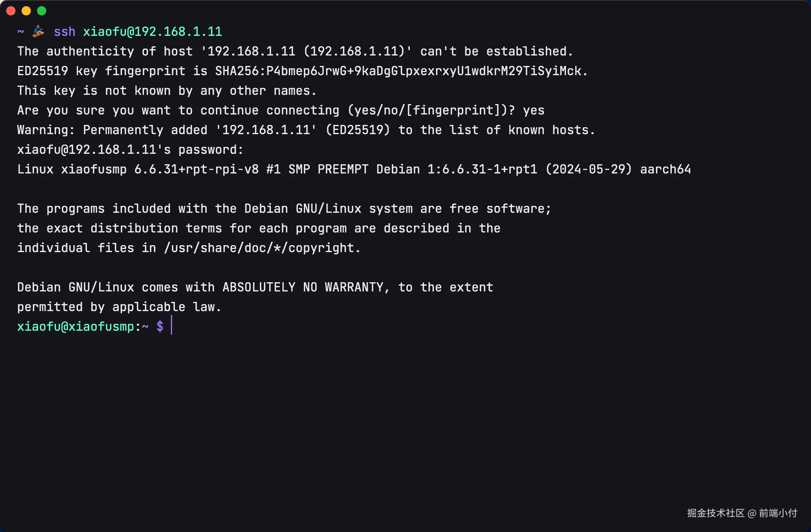Click the SHA256 fingerprint string
This screenshot has height=532, width=811.
(401, 71)
